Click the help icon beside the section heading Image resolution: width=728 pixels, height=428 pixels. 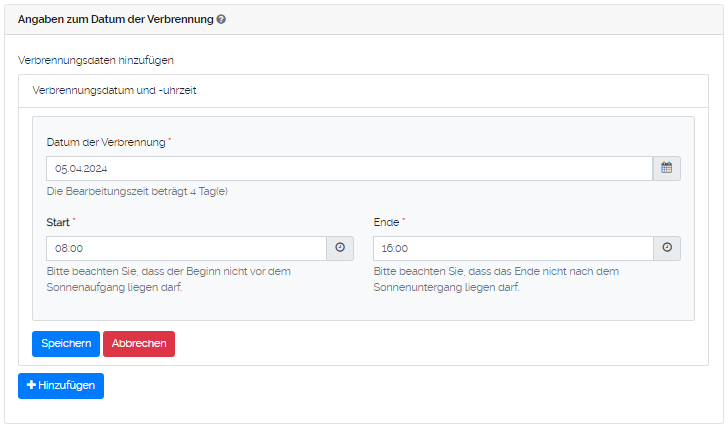click(221, 19)
